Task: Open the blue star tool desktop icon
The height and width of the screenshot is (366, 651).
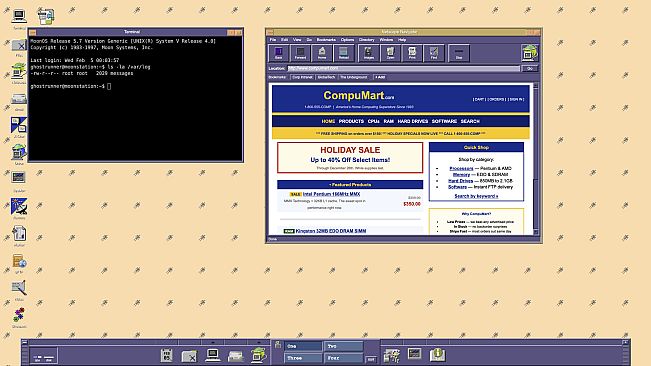Action: tap(19, 206)
